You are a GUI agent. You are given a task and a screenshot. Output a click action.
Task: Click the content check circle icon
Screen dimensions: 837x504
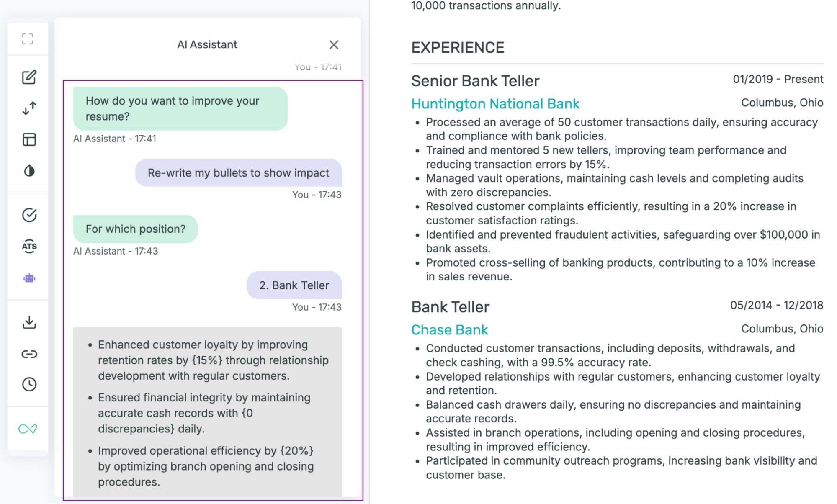(x=29, y=215)
